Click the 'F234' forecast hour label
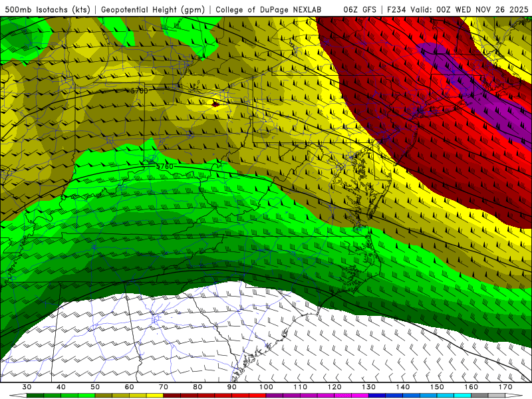 pos(396,10)
